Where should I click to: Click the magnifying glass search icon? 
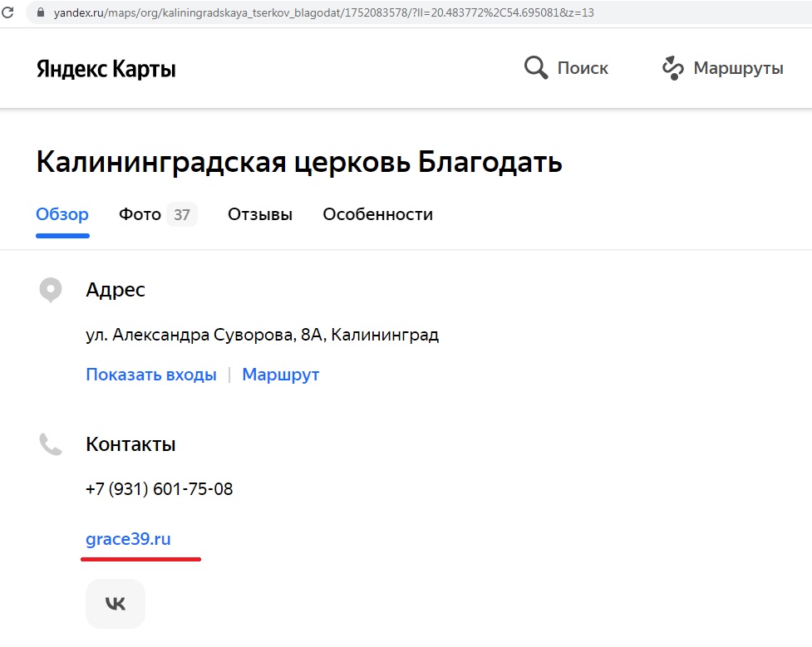pyautogui.click(x=536, y=68)
